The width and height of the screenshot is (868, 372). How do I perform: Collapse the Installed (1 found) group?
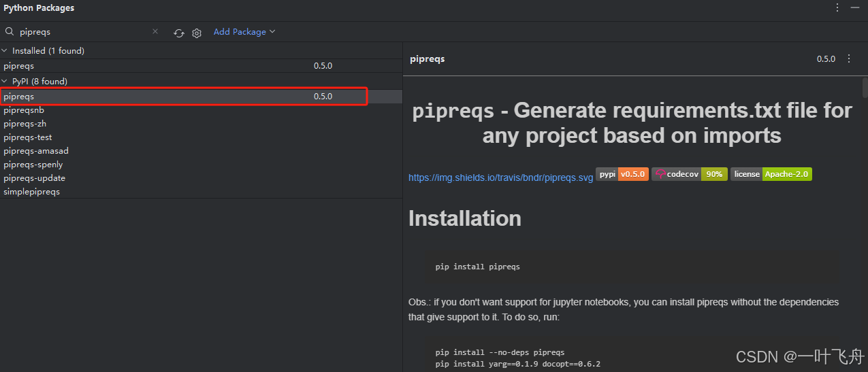[x=5, y=51]
